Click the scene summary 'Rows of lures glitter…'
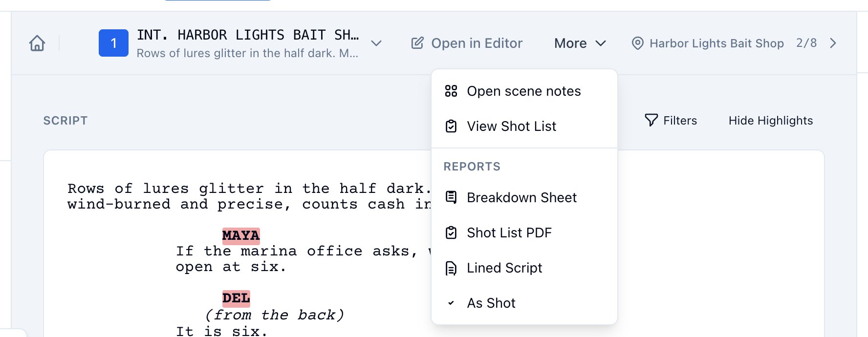 [248, 53]
